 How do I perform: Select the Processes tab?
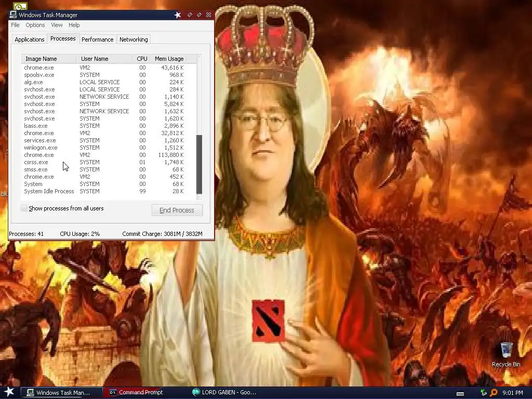(63, 38)
